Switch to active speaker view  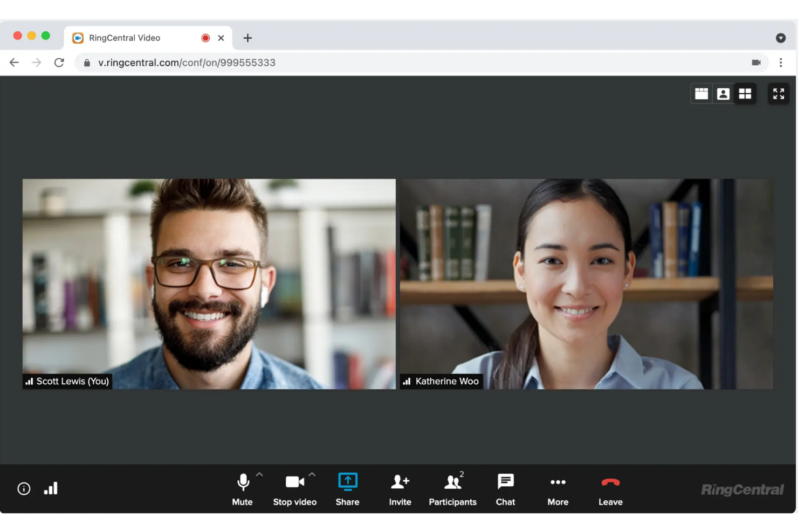723,94
